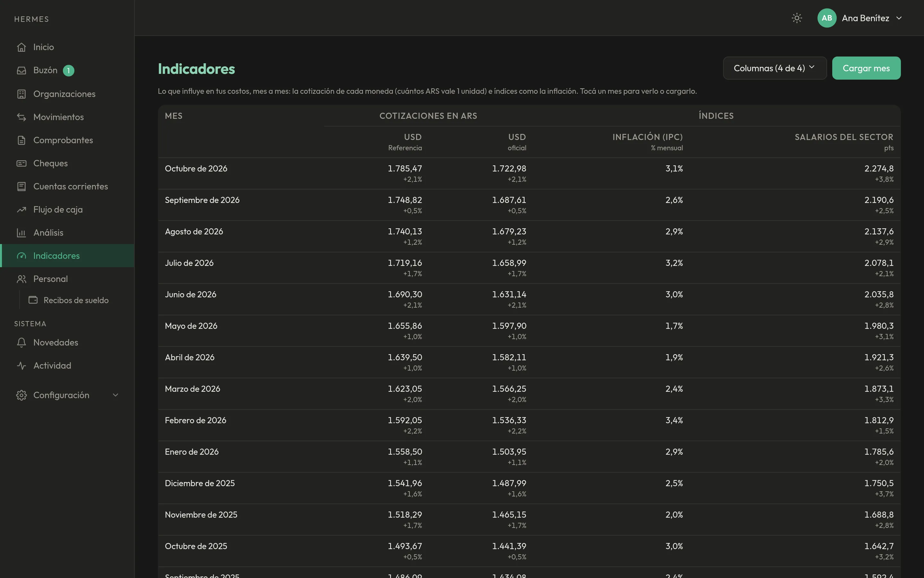Screen dimensions: 924x578
Task: Expand the Configuración chevron
Action: click(x=115, y=395)
